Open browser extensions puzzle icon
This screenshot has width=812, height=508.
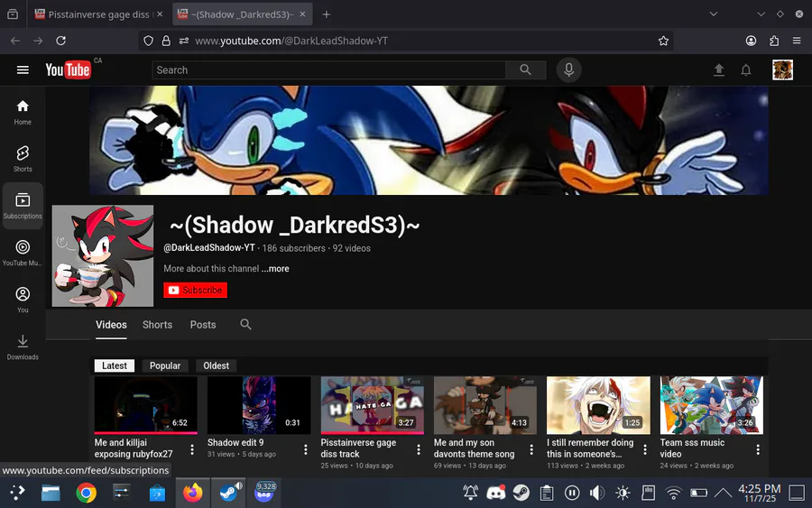(774, 41)
